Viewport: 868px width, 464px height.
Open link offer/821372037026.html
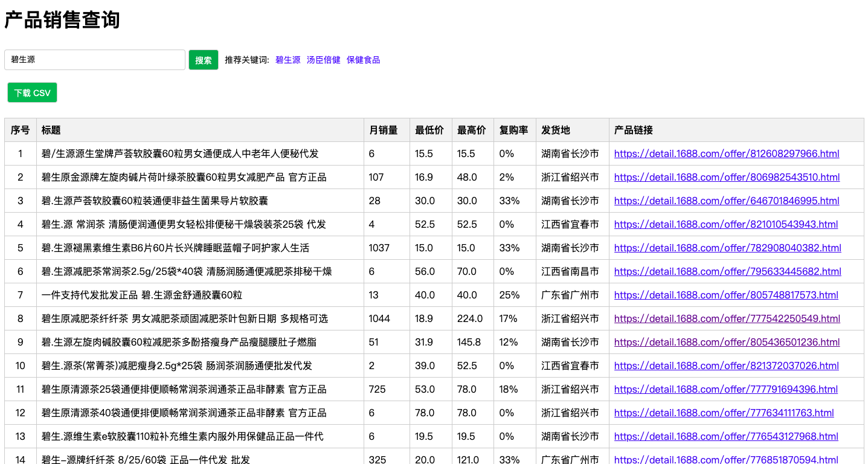(x=727, y=366)
